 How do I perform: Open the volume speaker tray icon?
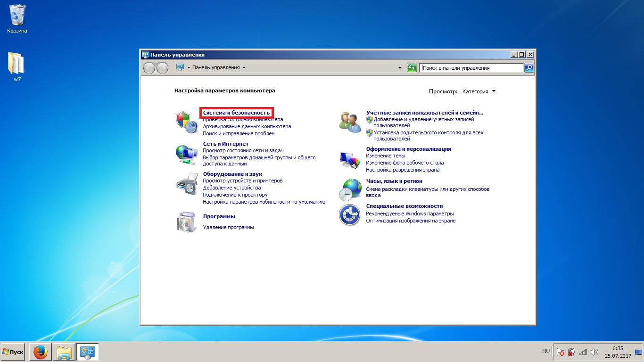click(x=594, y=352)
